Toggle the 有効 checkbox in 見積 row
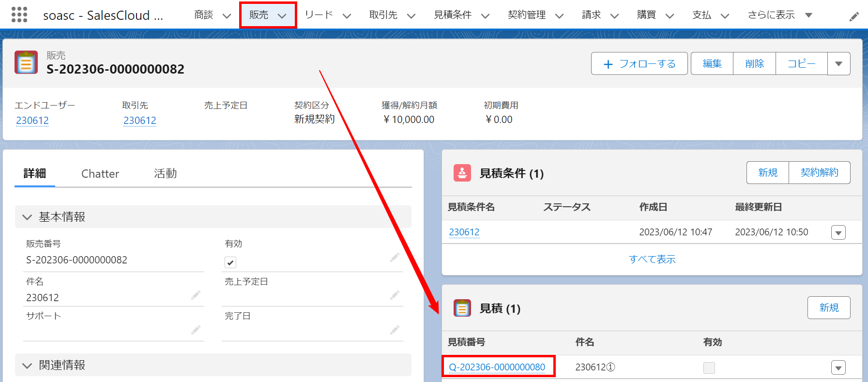Screen dimensions: 868x382 point(709,367)
